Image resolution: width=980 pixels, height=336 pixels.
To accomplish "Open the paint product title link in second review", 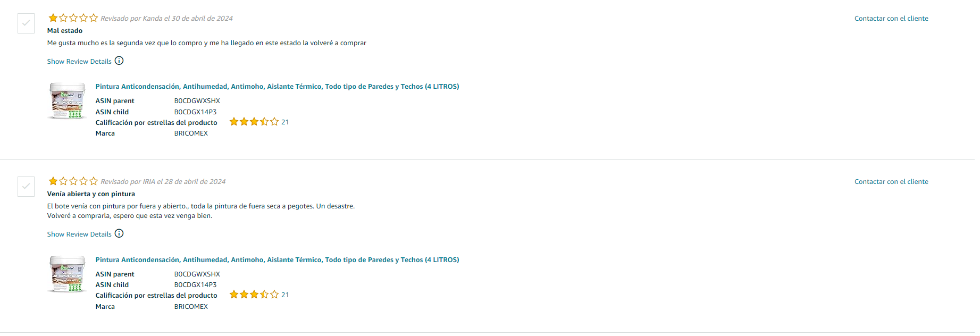I will [277, 259].
